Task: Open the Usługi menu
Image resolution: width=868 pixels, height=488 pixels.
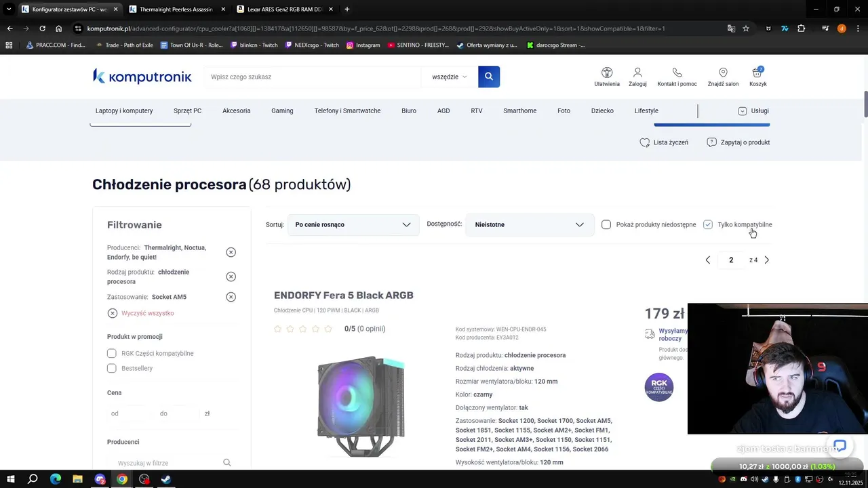Action: pos(753,110)
